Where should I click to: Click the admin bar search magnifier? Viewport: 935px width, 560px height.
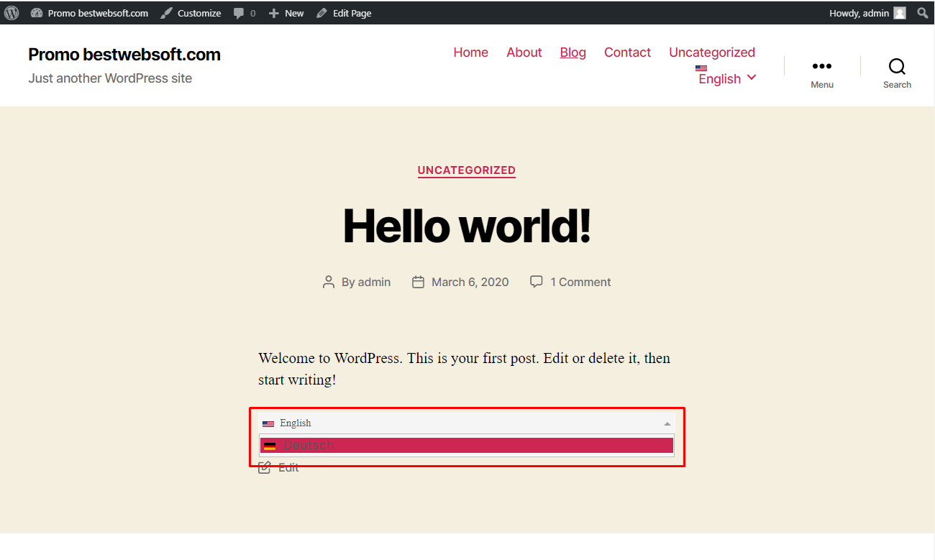click(x=923, y=13)
